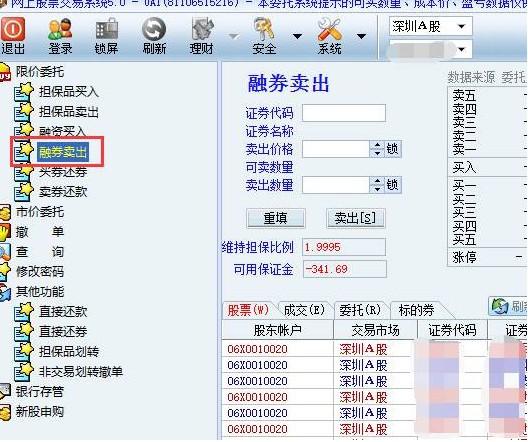Click the 卖出价格 spinner arrows
The height and width of the screenshot is (442, 528).
click(x=377, y=149)
